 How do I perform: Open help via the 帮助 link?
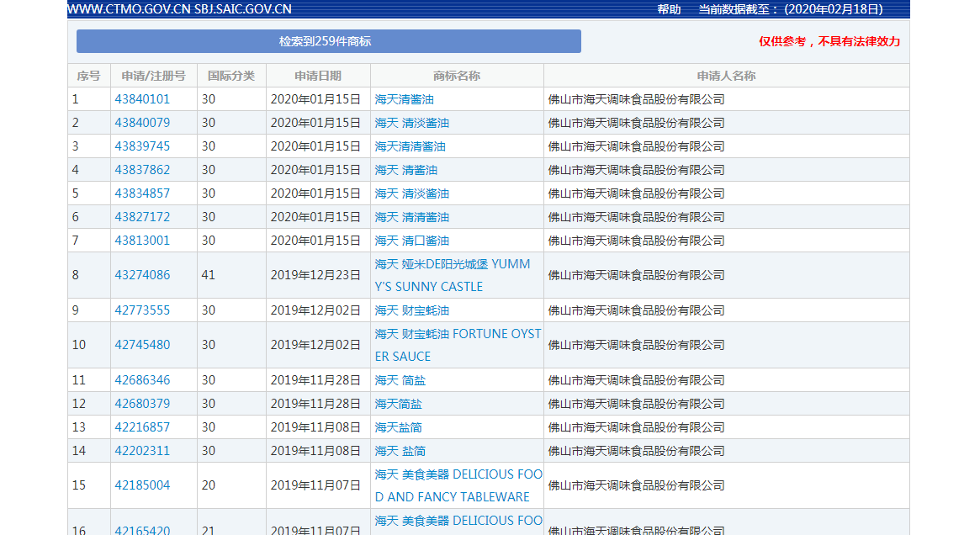click(667, 9)
